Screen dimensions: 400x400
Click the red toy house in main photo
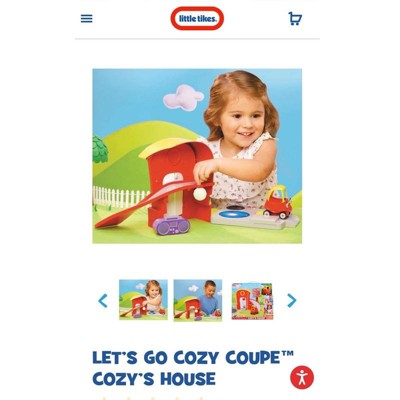click(x=177, y=180)
